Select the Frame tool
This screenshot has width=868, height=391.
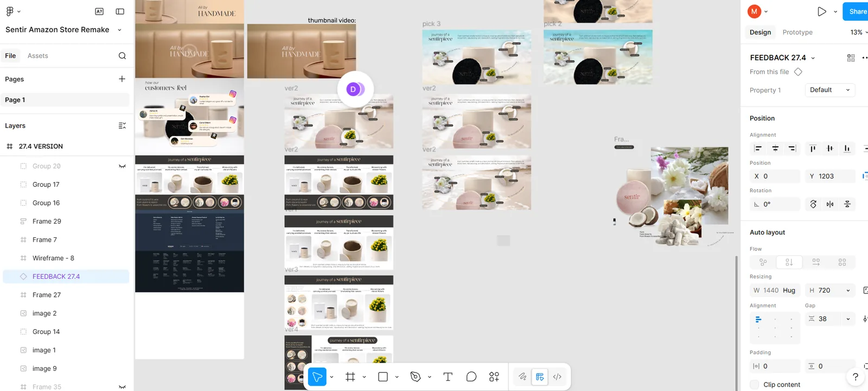click(350, 377)
